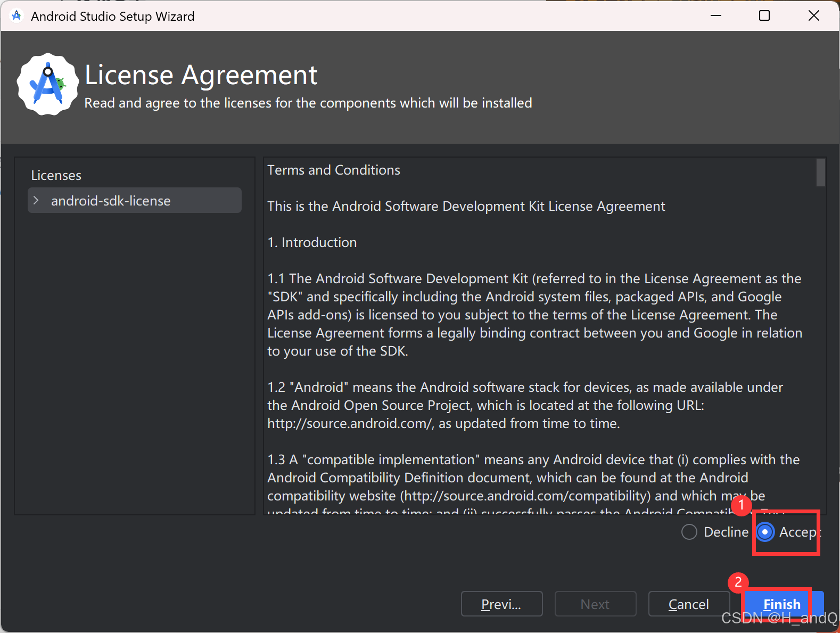
Task: Select the Accept radio button
Action: coord(765,532)
